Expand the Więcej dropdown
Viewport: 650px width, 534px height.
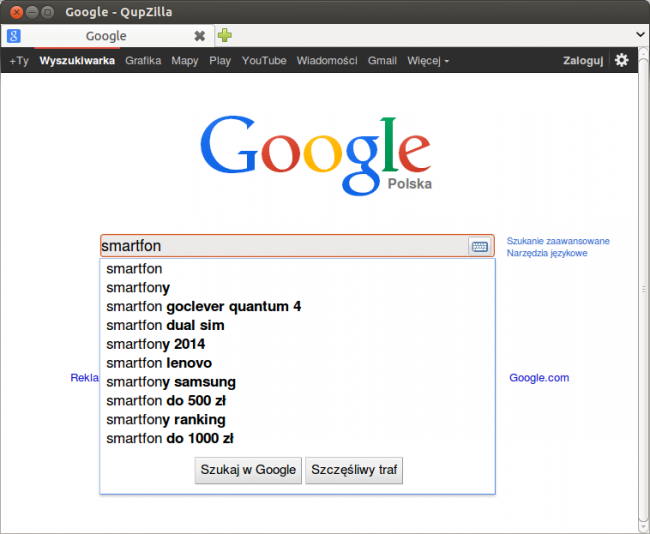pos(428,61)
